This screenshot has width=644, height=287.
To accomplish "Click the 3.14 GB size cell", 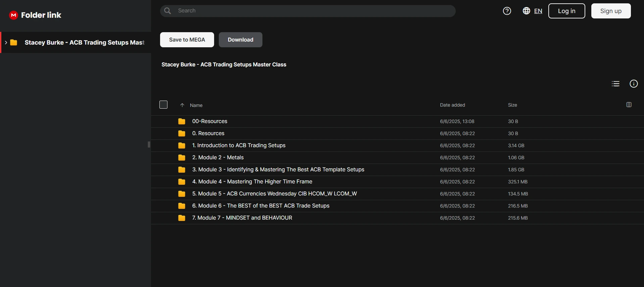I will pyautogui.click(x=516, y=146).
